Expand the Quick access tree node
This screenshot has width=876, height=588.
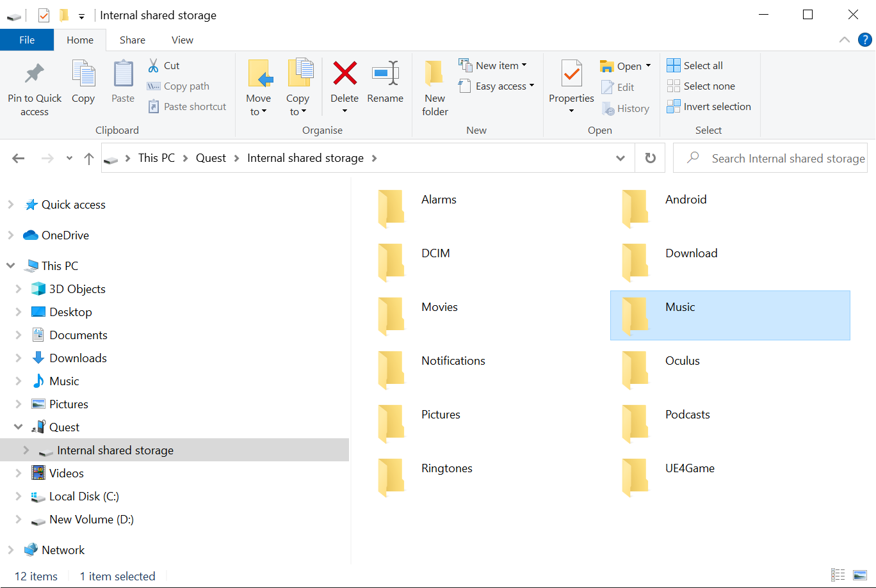point(12,204)
